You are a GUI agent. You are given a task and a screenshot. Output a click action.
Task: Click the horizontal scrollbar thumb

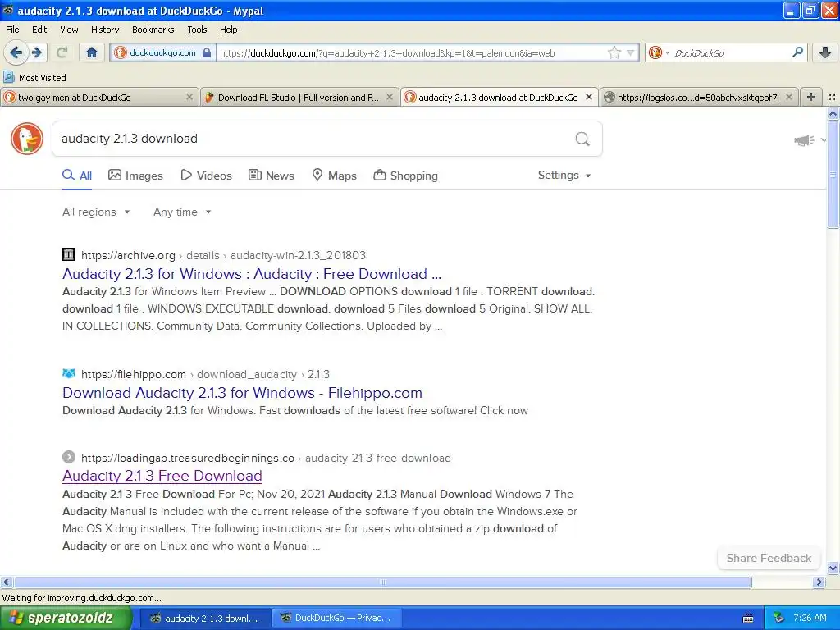pos(382,582)
